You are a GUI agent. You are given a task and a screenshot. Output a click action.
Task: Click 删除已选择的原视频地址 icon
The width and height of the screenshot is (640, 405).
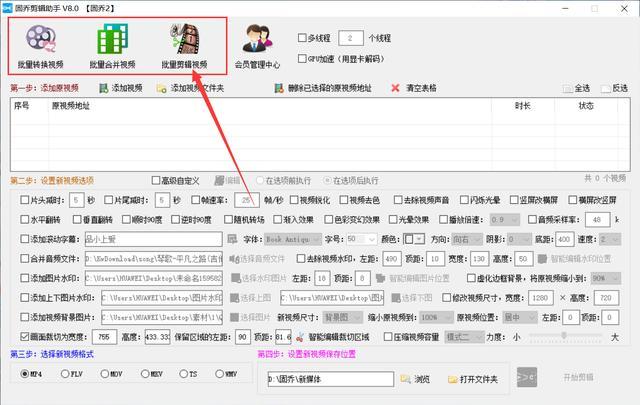279,88
